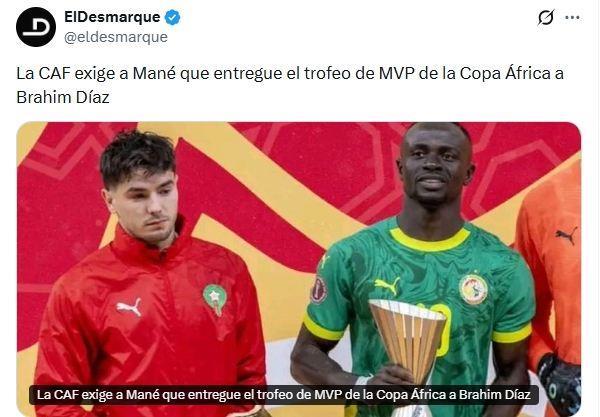Open the ElDesmarque display name link
The image size is (600, 417).
point(112,17)
